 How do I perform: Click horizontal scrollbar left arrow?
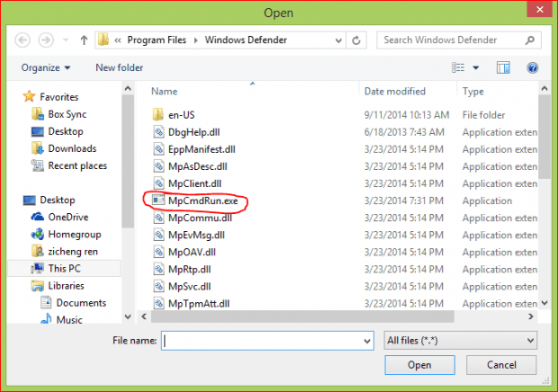coord(144,316)
